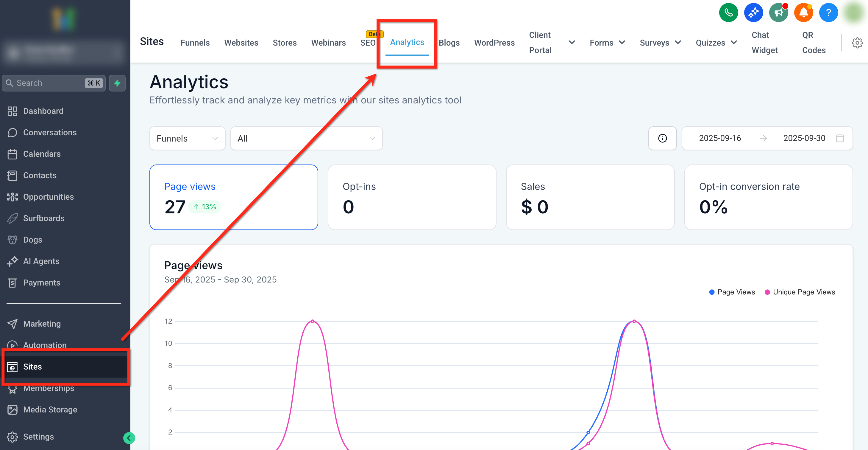The width and height of the screenshot is (868, 450).
Task: Expand the Forms menu chevron
Action: click(622, 43)
